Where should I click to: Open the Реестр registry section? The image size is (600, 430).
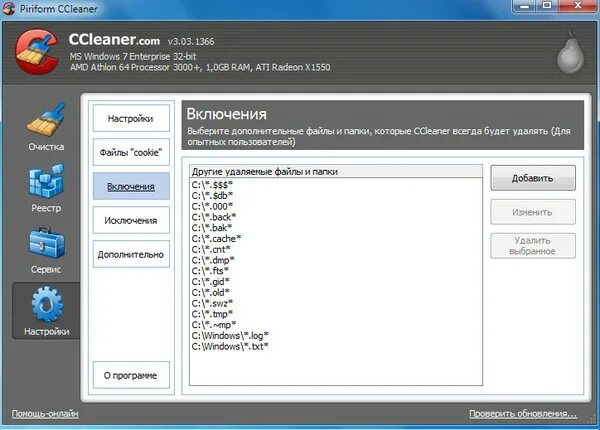click(x=46, y=189)
